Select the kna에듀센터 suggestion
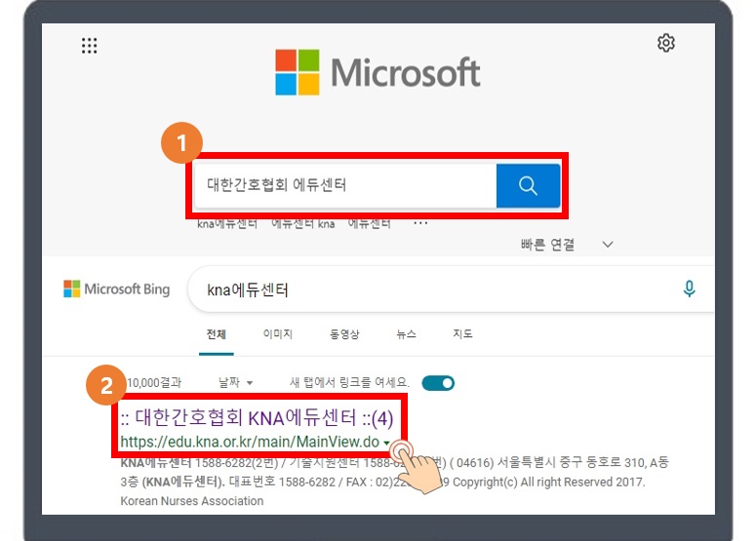Image resolution: width=756 pixels, height=541 pixels. (227, 223)
